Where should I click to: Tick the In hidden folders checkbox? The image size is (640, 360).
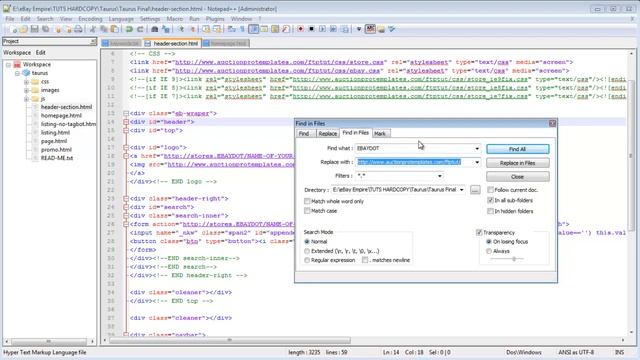tap(490, 211)
